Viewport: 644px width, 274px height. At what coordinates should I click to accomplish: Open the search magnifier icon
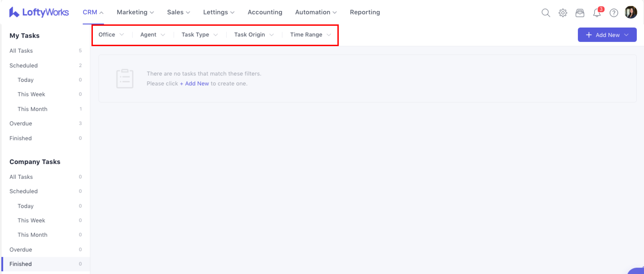point(545,13)
